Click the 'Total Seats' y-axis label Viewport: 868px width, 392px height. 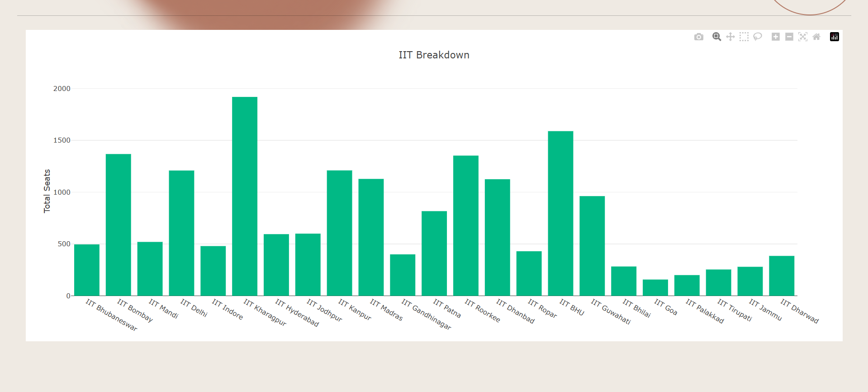click(x=47, y=191)
